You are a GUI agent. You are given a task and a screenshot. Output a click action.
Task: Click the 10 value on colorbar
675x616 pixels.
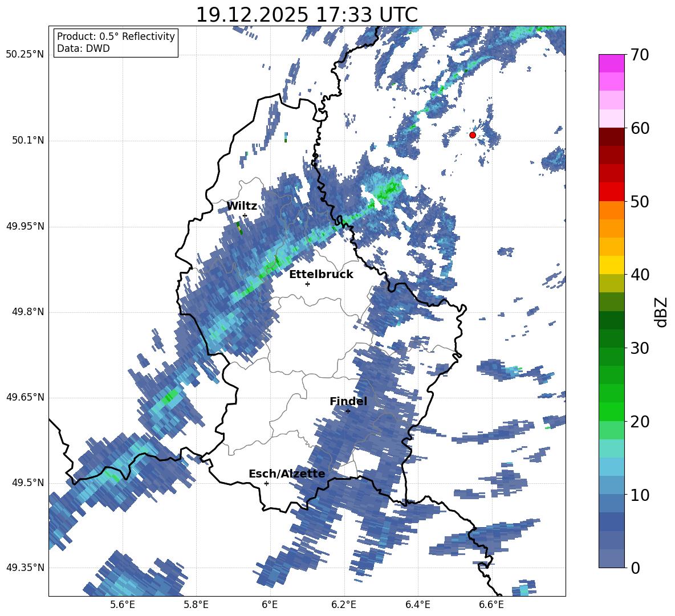[x=640, y=495]
